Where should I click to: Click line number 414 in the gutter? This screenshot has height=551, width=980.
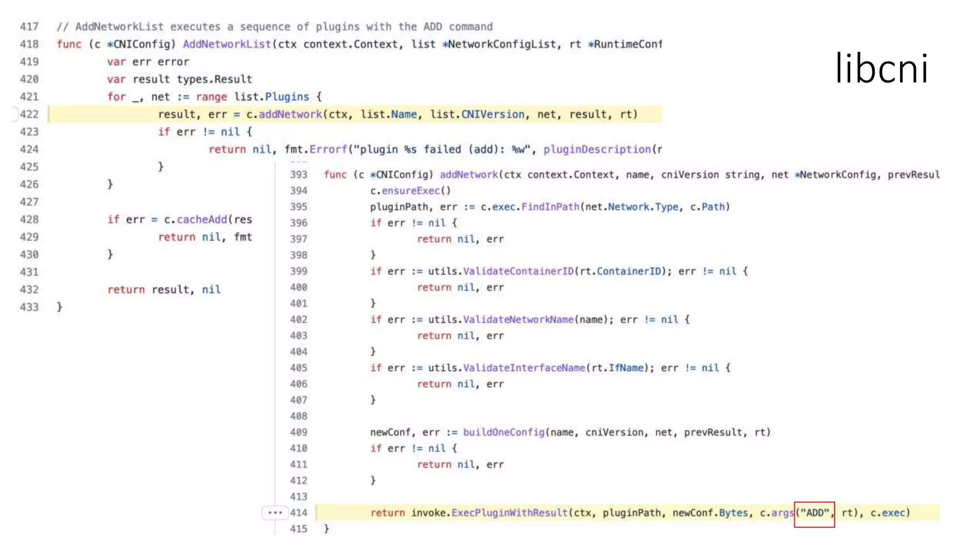tap(299, 513)
